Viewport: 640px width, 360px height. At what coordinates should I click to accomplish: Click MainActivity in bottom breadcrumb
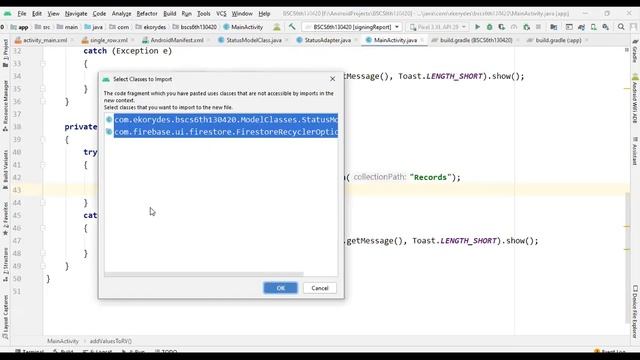[62, 341]
